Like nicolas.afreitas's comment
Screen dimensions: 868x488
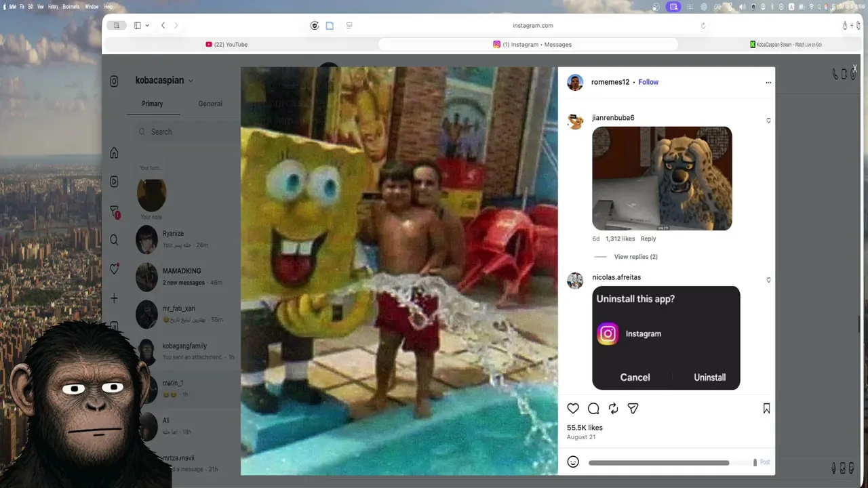click(x=768, y=280)
